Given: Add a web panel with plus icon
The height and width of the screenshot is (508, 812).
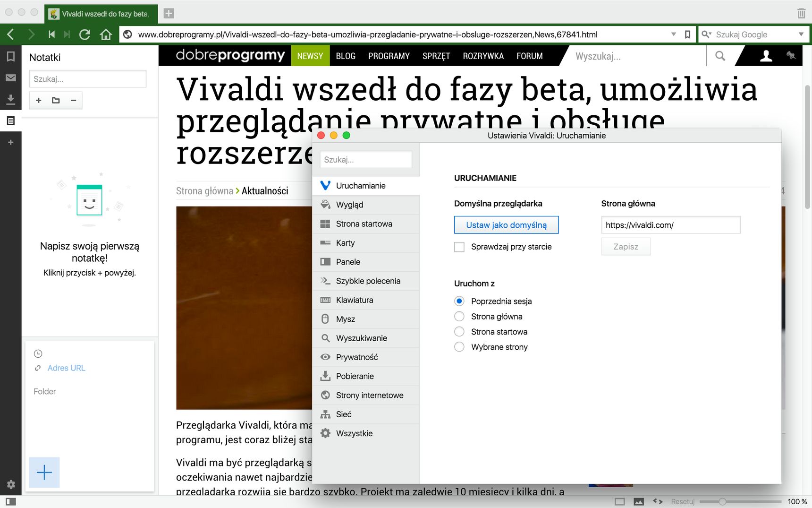Looking at the screenshot, I should [10, 142].
